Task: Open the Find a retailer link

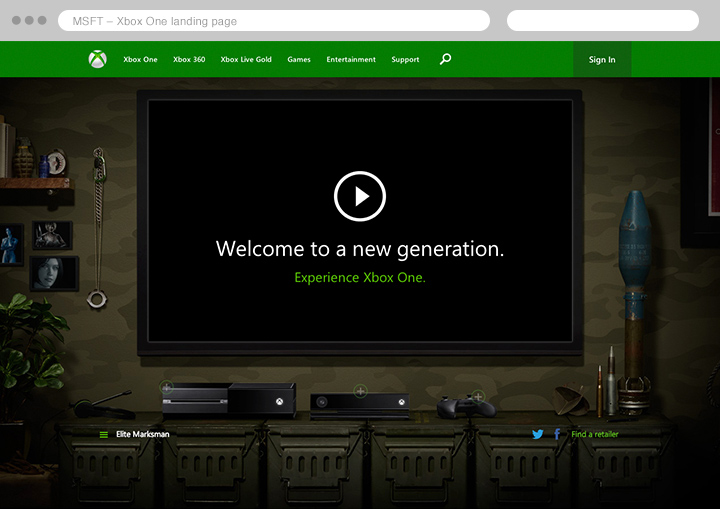Action: pyautogui.click(x=595, y=434)
